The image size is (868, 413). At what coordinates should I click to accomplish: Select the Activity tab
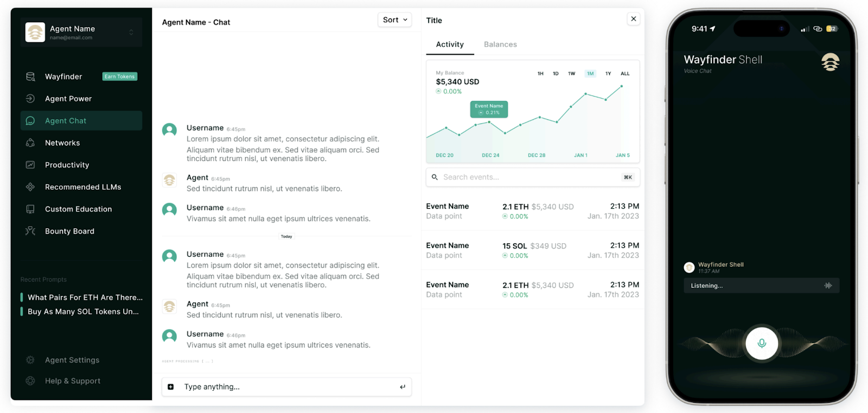coord(450,44)
